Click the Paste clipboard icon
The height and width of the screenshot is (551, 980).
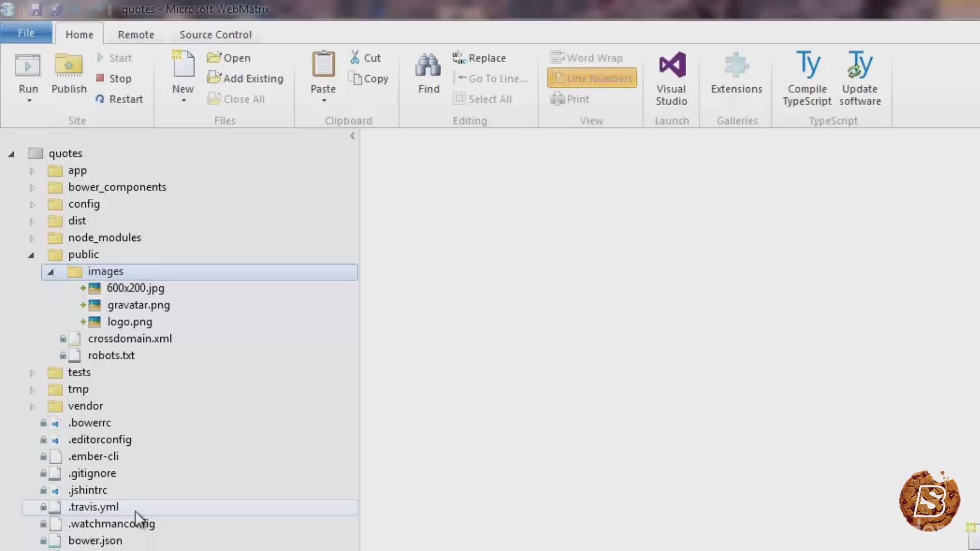[323, 65]
